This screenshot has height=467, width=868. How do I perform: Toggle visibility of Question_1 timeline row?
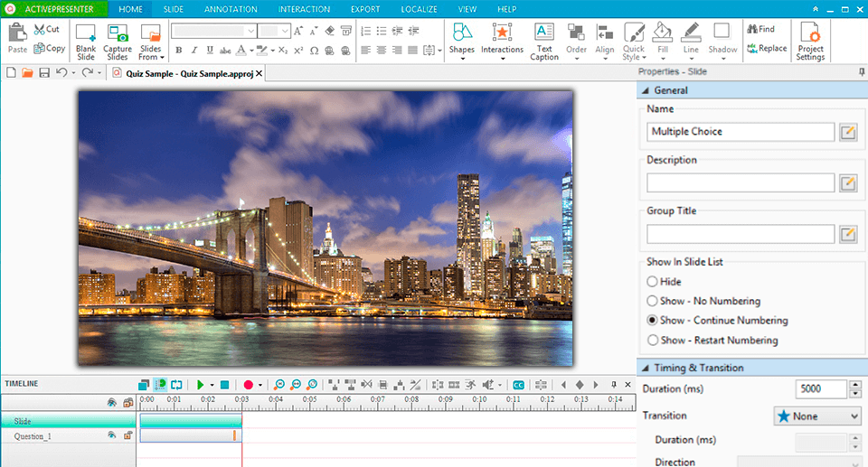point(112,435)
